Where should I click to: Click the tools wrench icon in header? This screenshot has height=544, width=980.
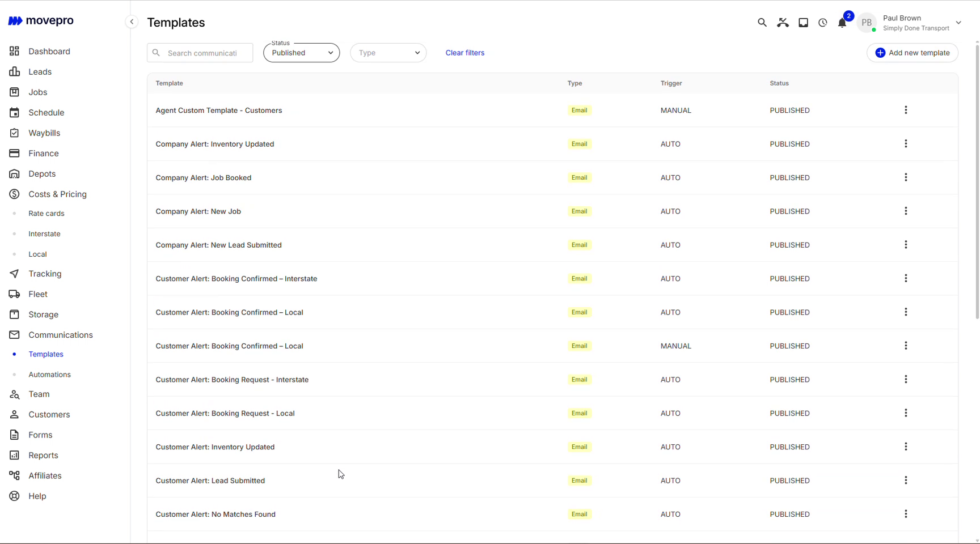coord(783,23)
